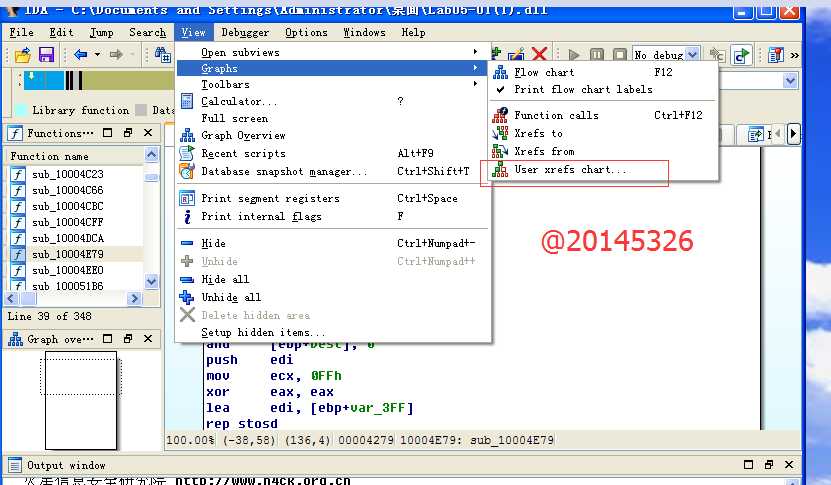Expand Open subviews submenu
This screenshot has height=485, width=831.
coord(333,52)
